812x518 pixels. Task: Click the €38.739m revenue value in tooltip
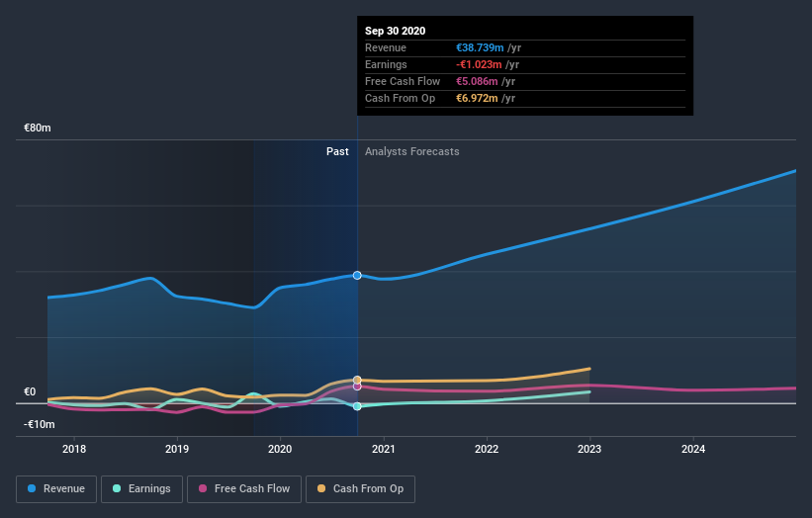click(480, 47)
